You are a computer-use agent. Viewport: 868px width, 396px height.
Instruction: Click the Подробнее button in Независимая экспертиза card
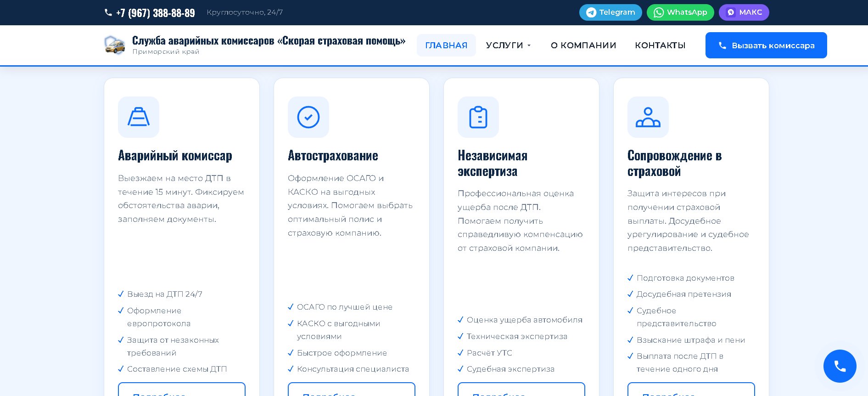521,390
